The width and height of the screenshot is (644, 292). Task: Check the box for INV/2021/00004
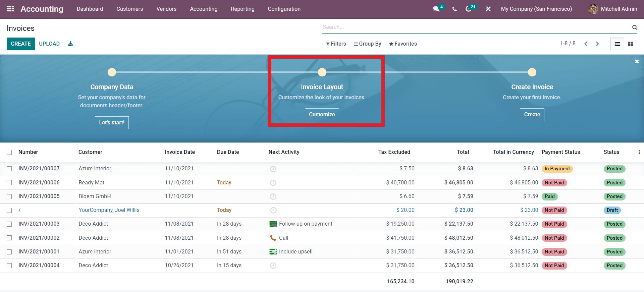(x=9, y=266)
